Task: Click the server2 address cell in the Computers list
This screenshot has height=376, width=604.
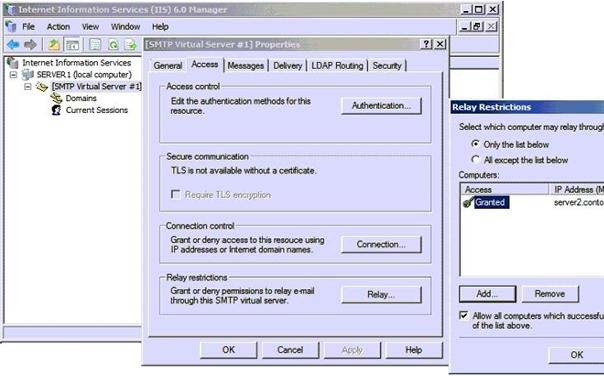Action: click(x=579, y=202)
